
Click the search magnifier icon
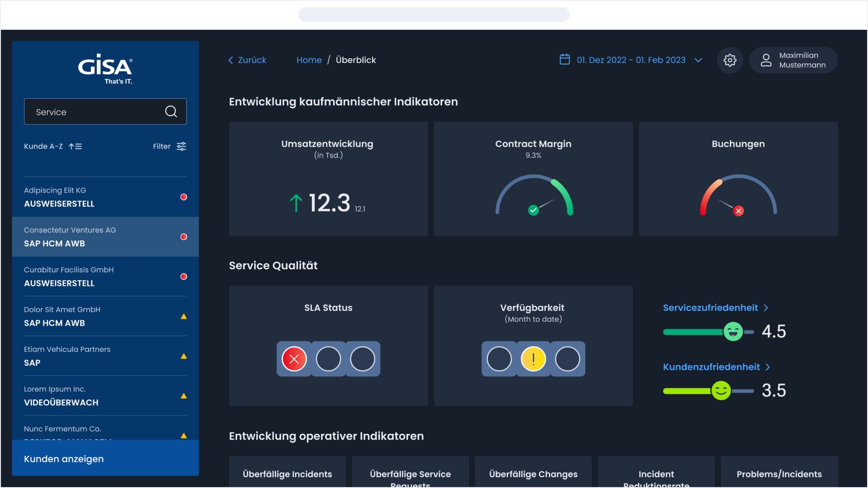tap(171, 112)
